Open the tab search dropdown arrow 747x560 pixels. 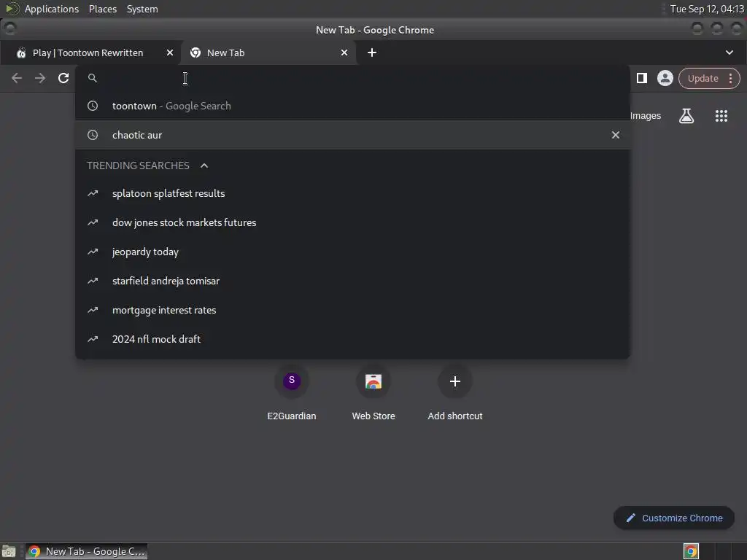(729, 52)
